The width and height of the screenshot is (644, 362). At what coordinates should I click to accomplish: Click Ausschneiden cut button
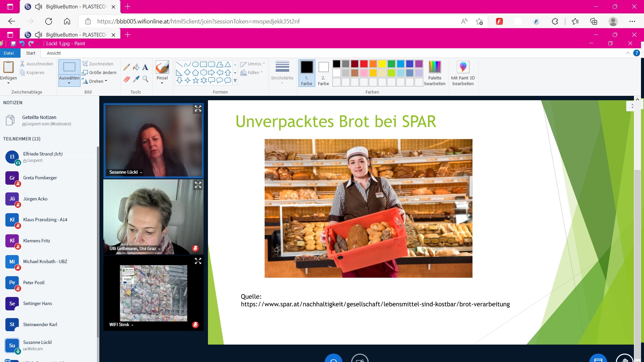(x=36, y=64)
